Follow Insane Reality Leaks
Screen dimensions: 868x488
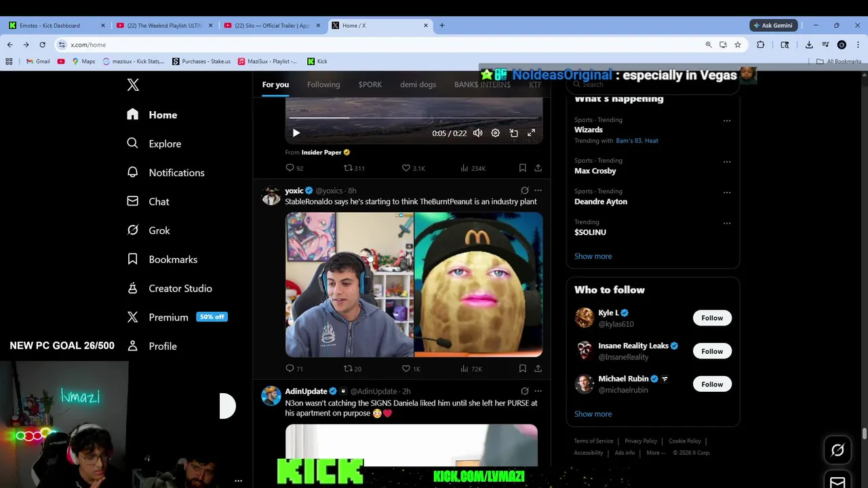(712, 351)
